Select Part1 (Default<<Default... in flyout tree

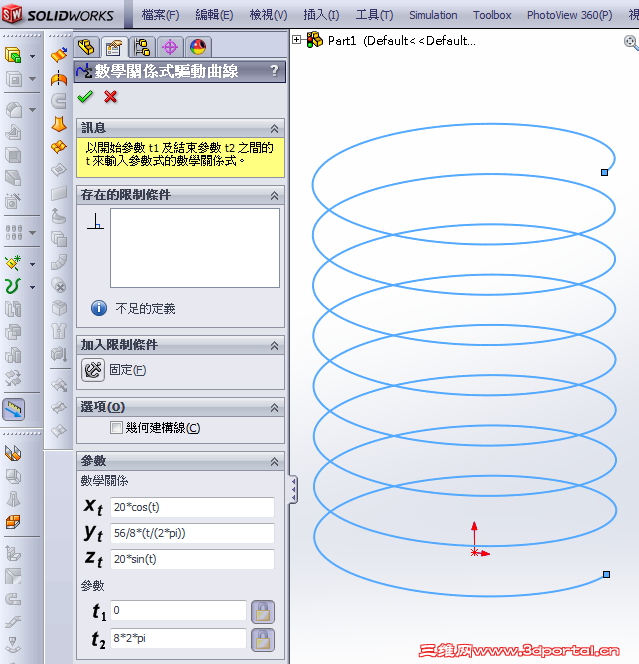tap(401, 41)
